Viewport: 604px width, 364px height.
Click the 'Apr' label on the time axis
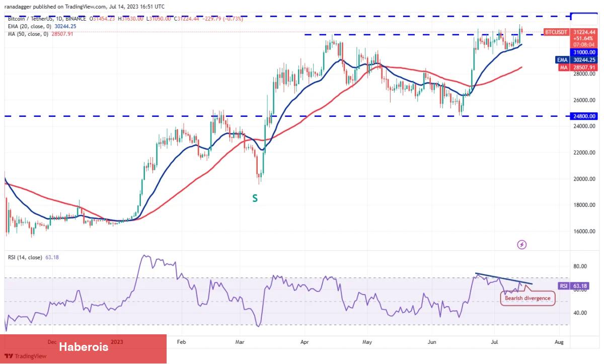pyautogui.click(x=304, y=341)
